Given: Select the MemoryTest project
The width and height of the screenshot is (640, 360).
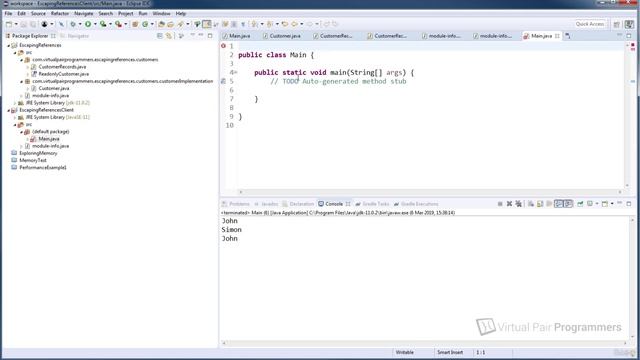Looking at the screenshot, I should (33, 160).
